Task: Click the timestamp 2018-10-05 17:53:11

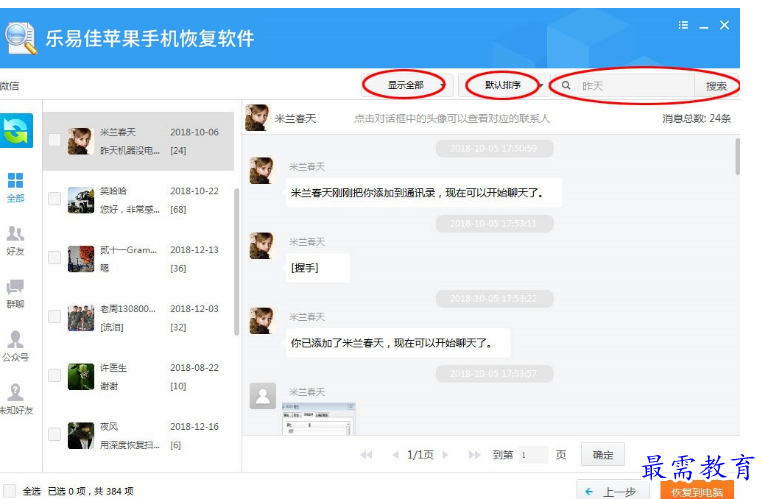Action: point(494,223)
